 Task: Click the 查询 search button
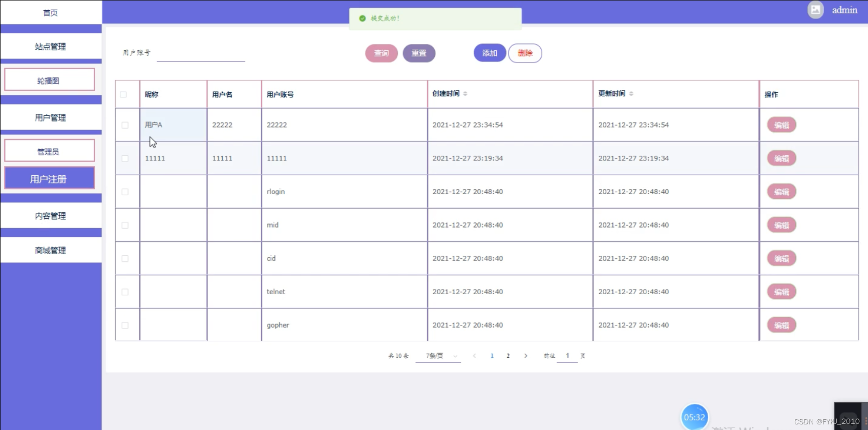click(x=382, y=53)
